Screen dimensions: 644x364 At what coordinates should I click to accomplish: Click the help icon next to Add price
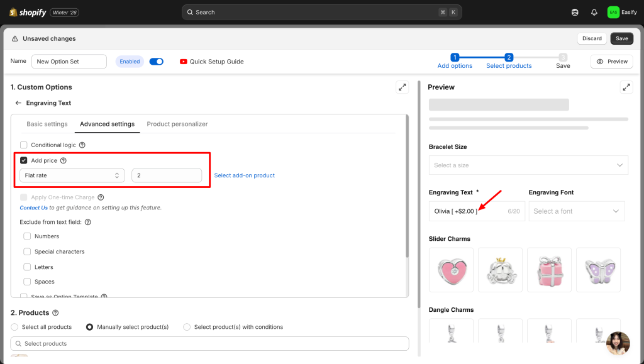coord(63,161)
